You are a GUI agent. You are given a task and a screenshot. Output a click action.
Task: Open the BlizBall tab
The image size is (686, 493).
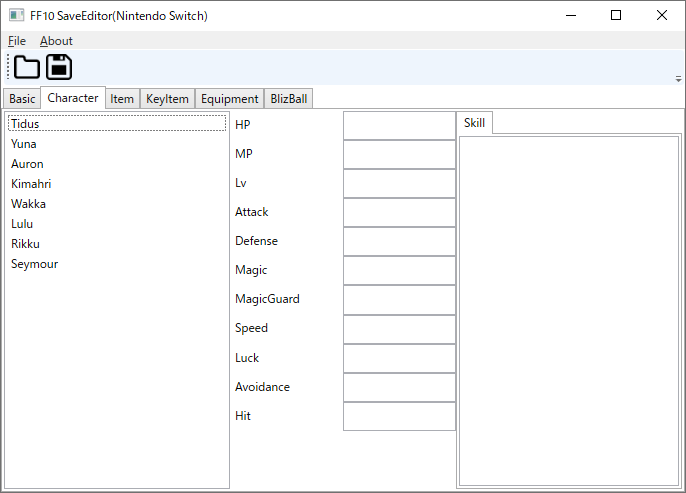pyautogui.click(x=289, y=99)
